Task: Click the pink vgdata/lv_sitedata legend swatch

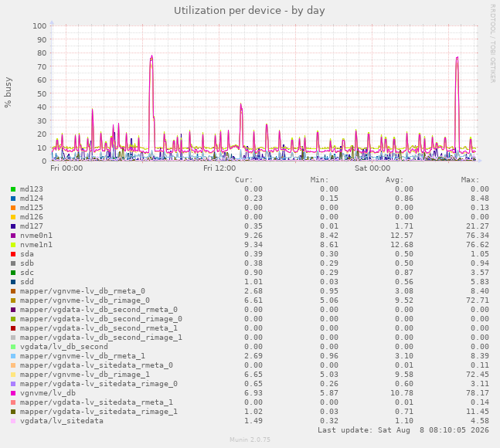Action: [13, 421]
